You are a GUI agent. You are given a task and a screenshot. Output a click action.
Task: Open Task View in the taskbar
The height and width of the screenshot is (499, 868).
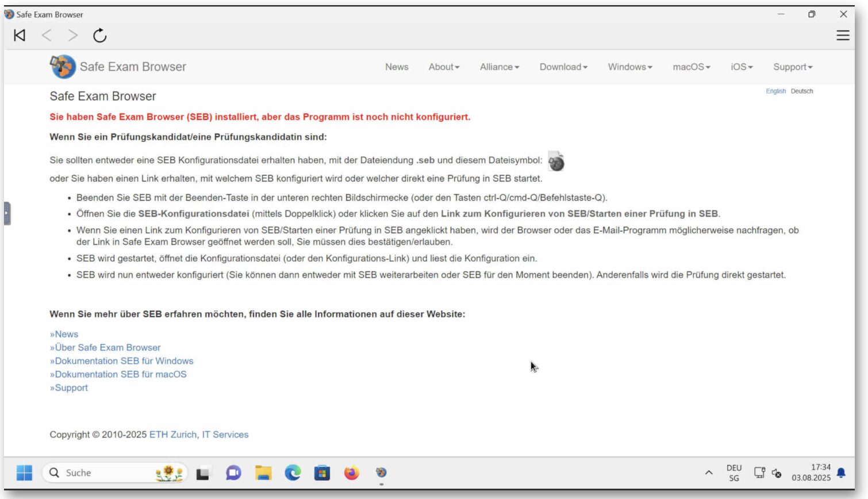pos(203,473)
